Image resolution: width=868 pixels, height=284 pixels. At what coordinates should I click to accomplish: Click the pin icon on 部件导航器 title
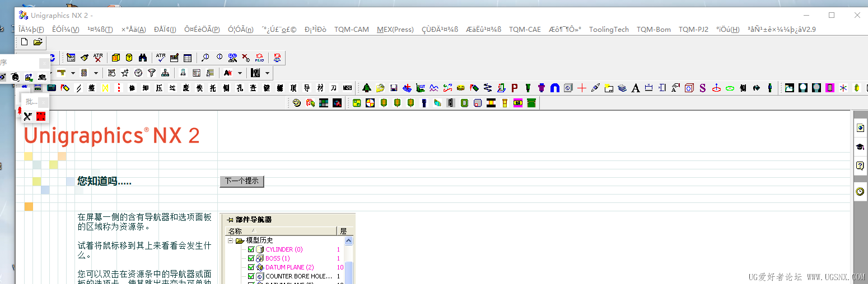(230, 220)
